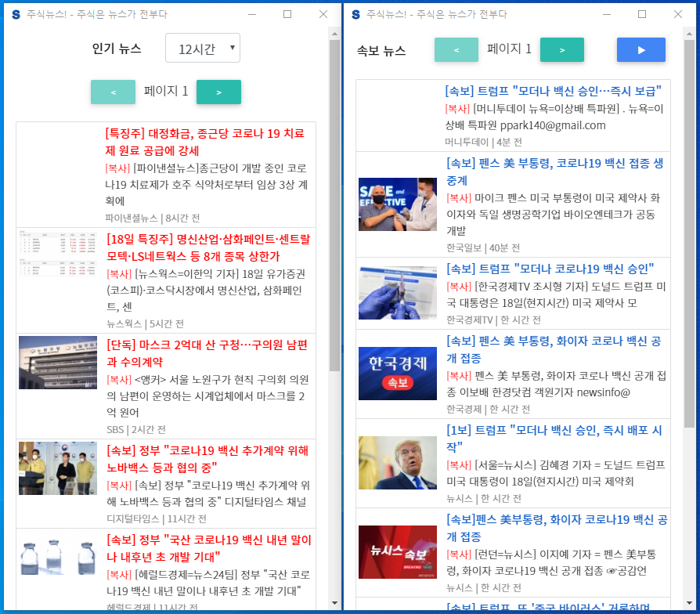Open article about 대정화금, 종근당 코로나 19 치료제
Viewport: 700px width, 614px height.
pyautogui.click(x=205, y=142)
